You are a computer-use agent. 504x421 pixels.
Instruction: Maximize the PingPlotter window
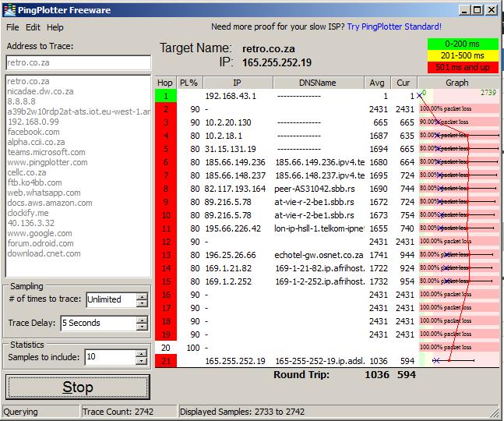pyautogui.click(x=478, y=10)
